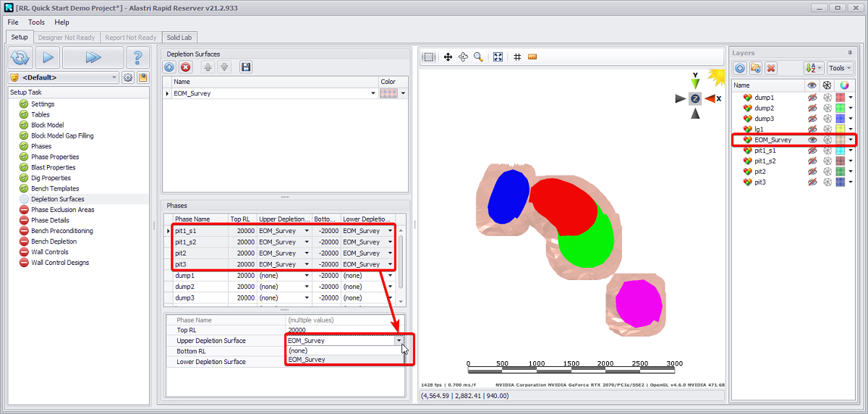This screenshot has width=868, height=414.
Task: Open the Tools menu
Action: pos(36,22)
